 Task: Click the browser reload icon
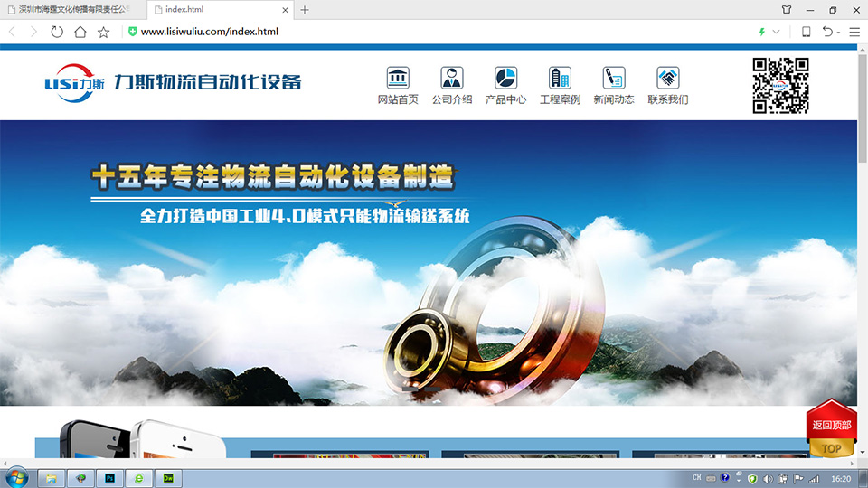[x=57, y=32]
